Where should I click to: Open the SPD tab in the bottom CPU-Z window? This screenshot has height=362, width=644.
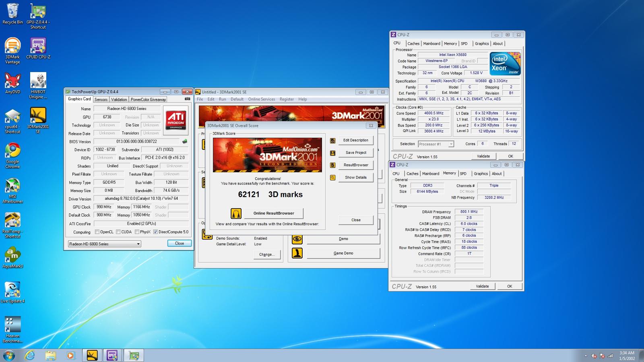click(x=463, y=174)
